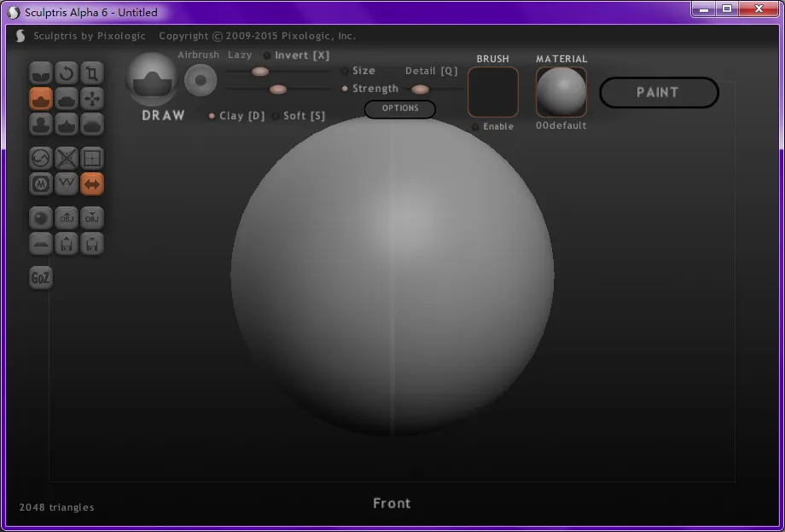This screenshot has height=532, width=785.
Task: Click the Sculptris logo icon
Action: (20, 36)
